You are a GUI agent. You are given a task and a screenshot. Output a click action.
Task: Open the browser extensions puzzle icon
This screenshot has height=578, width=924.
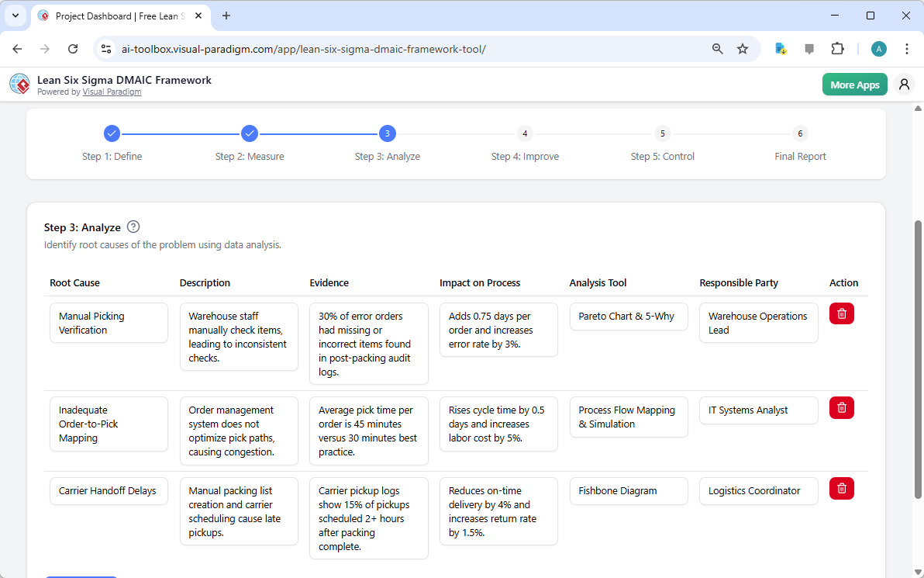[x=838, y=48]
